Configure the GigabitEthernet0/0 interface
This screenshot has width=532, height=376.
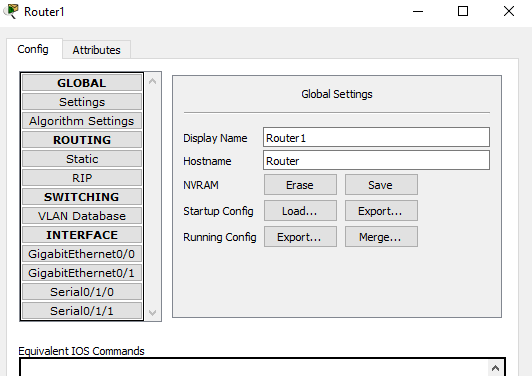tap(82, 254)
